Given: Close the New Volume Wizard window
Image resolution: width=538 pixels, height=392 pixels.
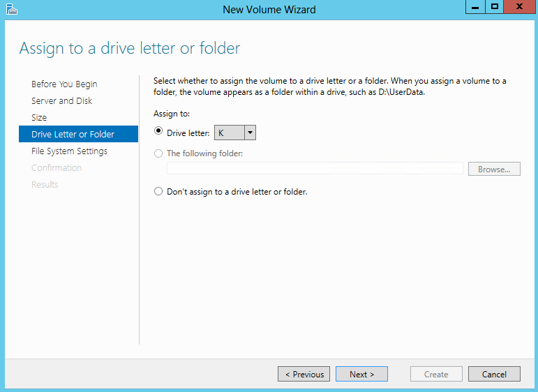Looking at the screenshot, I should tap(519, 7).
